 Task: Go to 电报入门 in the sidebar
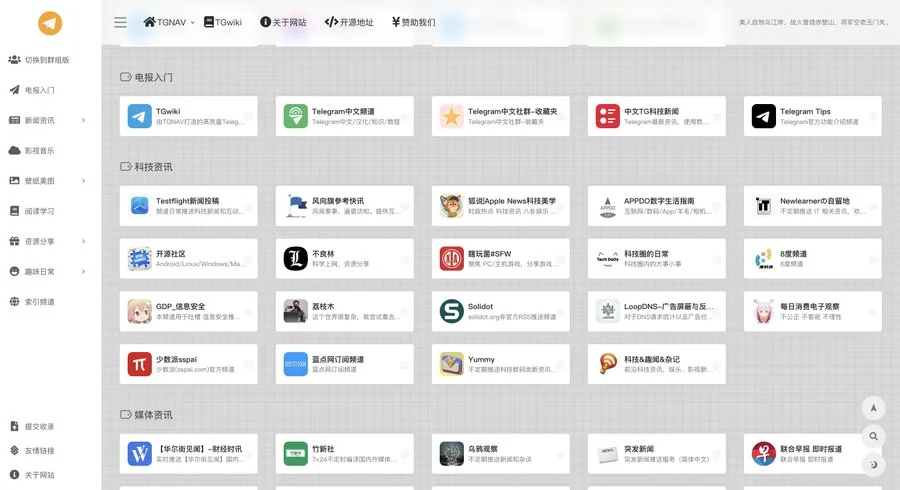tap(32, 90)
